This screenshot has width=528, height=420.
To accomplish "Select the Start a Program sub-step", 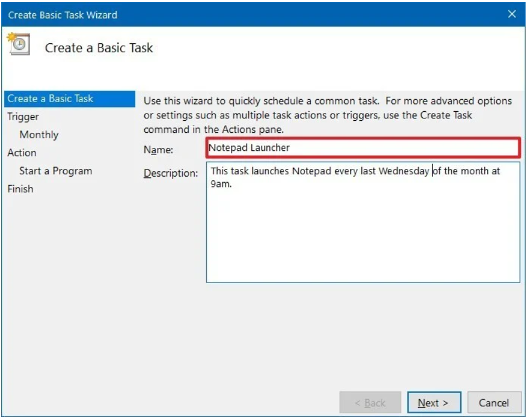I will [x=55, y=171].
